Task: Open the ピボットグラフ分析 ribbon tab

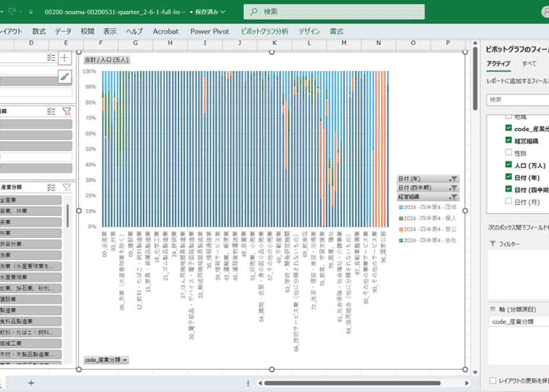Action: 264,31
